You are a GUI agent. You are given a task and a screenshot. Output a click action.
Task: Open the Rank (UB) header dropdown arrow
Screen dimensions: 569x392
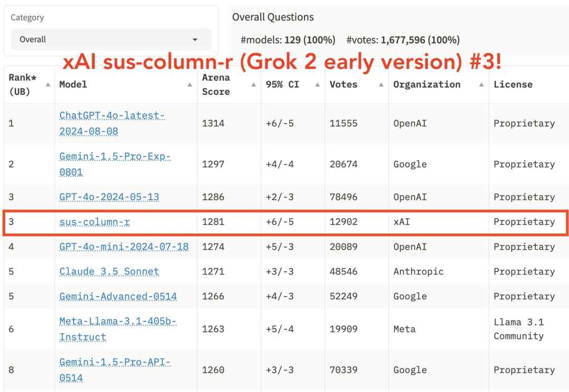coord(47,83)
